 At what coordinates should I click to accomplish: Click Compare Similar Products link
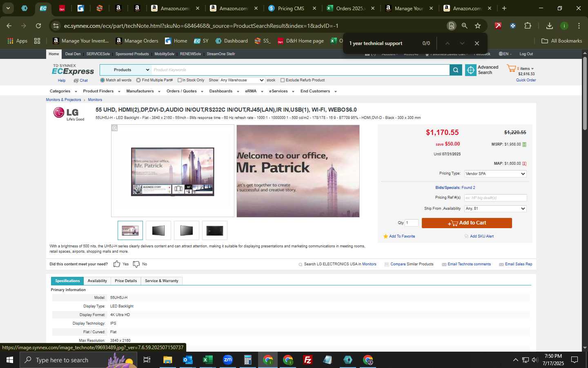[x=412, y=264]
